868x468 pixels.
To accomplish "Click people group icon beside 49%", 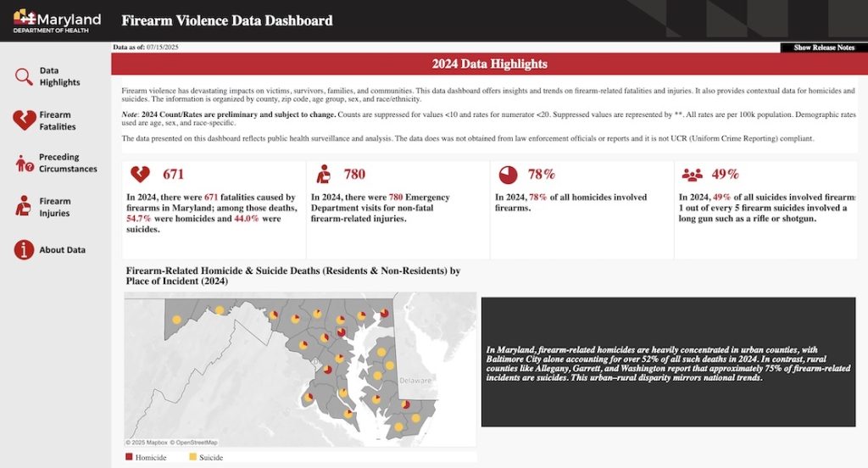I will (x=692, y=175).
